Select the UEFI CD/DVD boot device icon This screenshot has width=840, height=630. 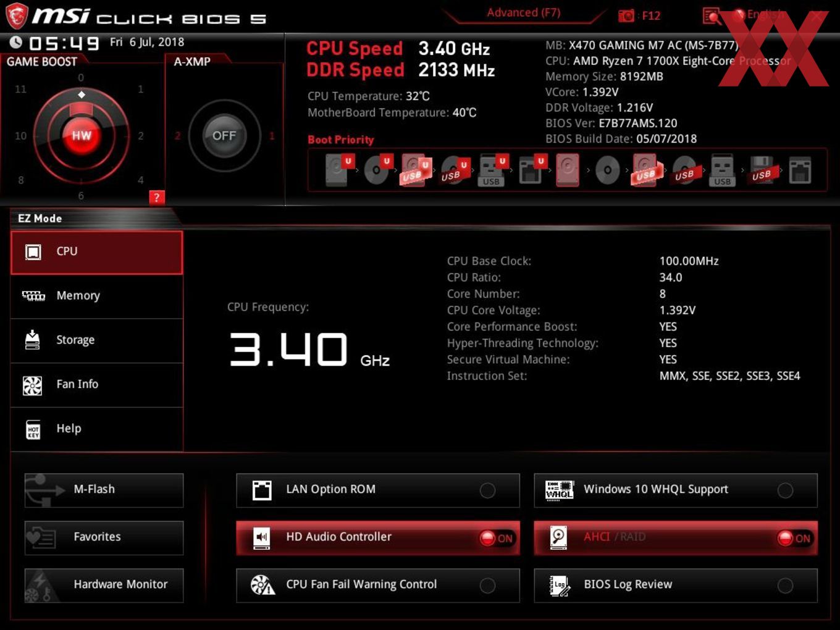378,170
